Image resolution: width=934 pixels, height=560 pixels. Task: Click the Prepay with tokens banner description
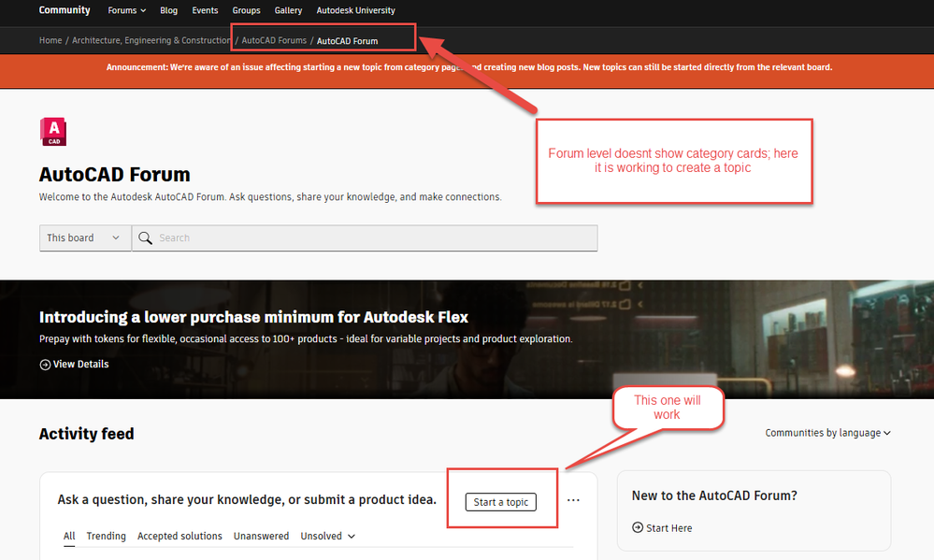coord(306,339)
